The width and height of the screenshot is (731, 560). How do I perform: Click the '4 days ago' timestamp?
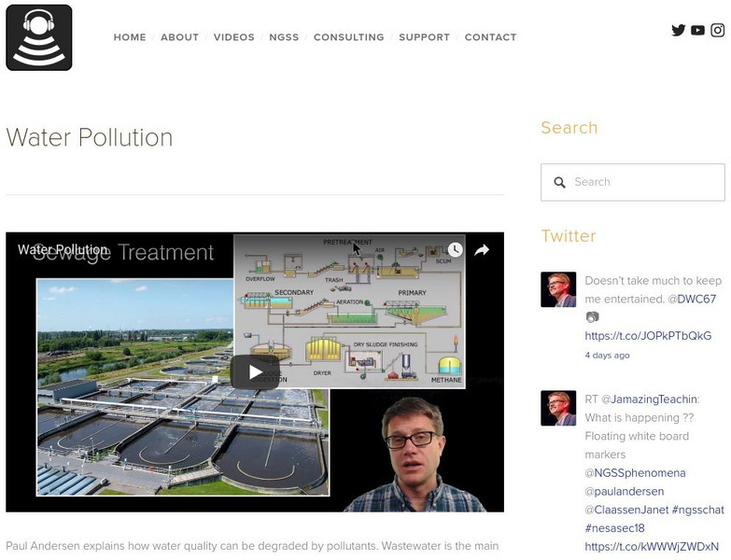click(x=607, y=356)
